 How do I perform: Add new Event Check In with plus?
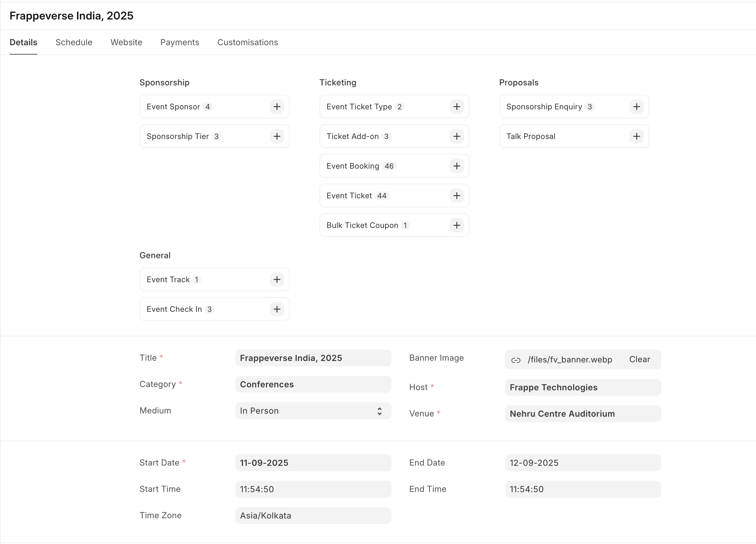[x=277, y=309]
